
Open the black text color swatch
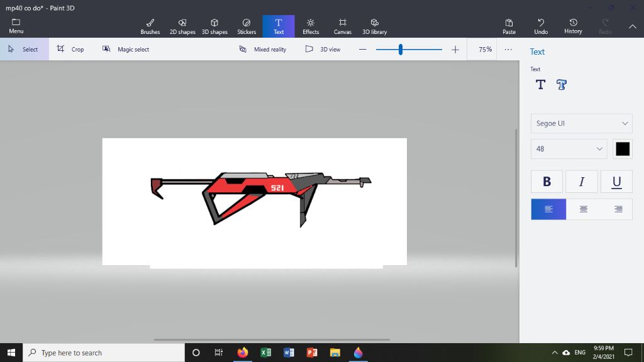click(x=623, y=149)
